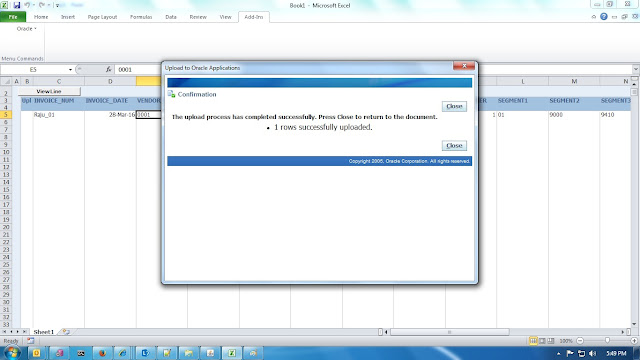
Task: Click the ViewLine button in sheet
Action: click(x=49, y=91)
